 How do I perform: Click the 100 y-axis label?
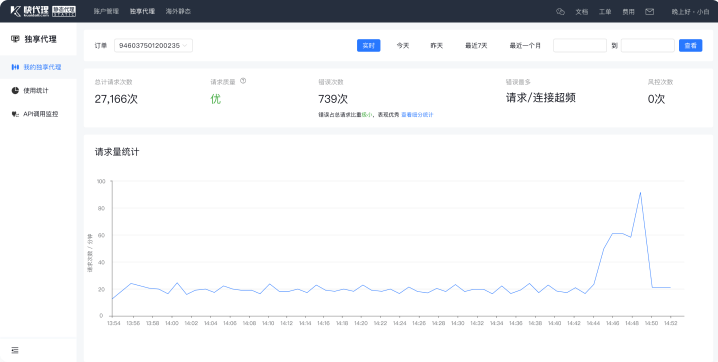coord(101,182)
